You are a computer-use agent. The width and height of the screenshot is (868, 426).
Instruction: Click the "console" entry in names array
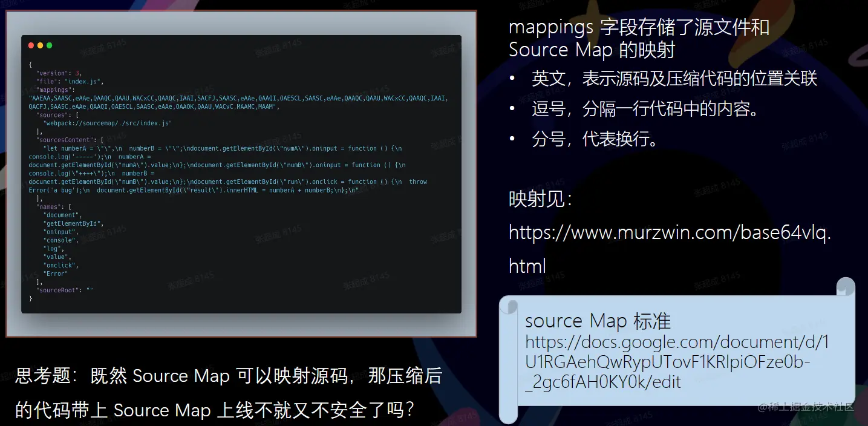61,240
